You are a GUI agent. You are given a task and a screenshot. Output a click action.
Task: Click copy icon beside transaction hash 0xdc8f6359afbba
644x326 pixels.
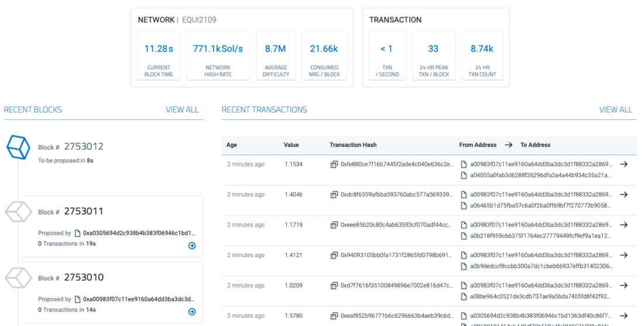[334, 195]
